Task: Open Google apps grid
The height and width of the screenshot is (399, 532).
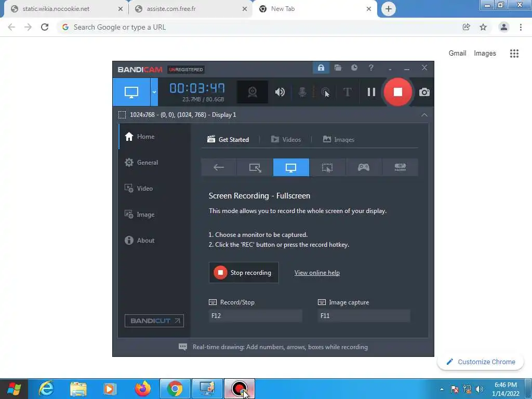Action: tap(514, 54)
